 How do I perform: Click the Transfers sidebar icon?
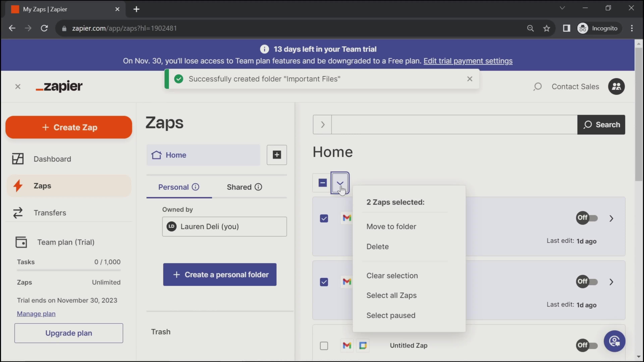(17, 213)
